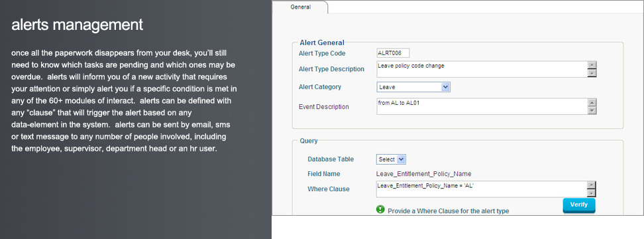The width and height of the screenshot is (644, 239).
Task: Click the Alert Type Code field ALRT006
Action: [x=393, y=53]
